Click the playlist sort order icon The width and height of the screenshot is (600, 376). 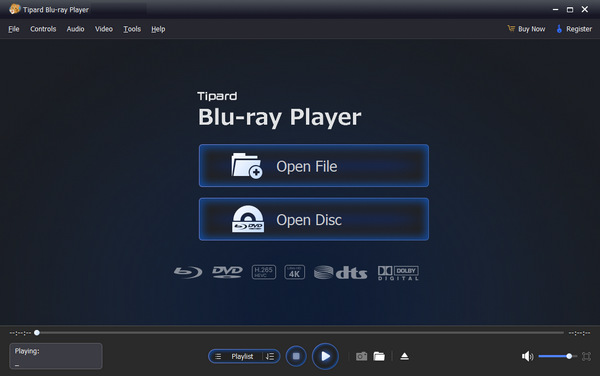(270, 356)
